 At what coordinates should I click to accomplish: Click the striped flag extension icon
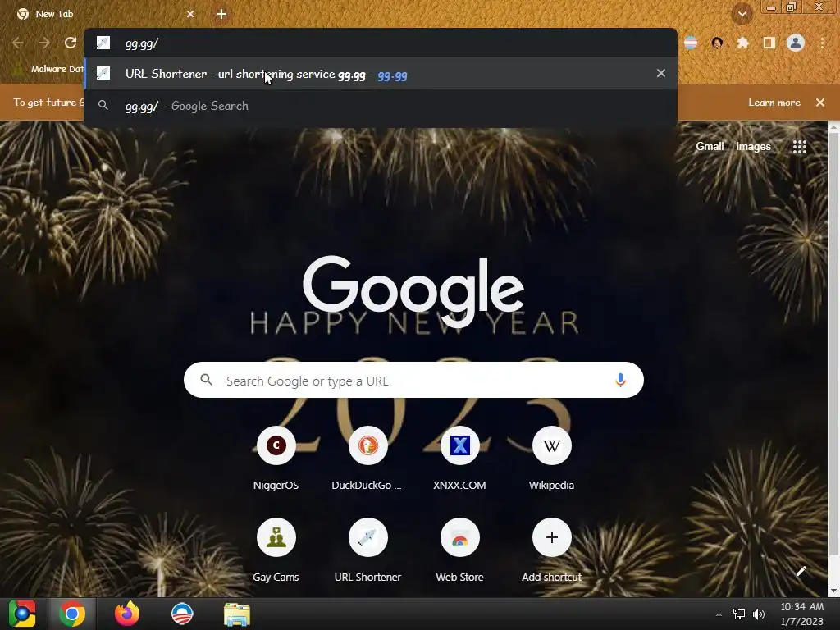tap(691, 43)
